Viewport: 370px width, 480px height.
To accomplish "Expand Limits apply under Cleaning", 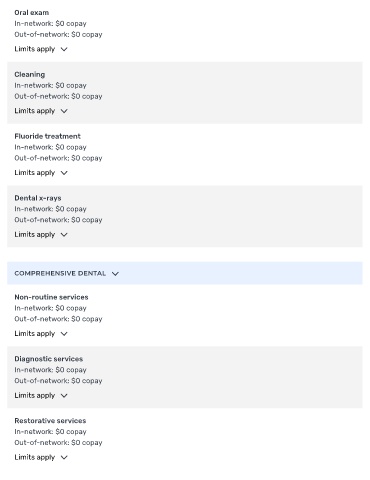I will [x=41, y=111].
